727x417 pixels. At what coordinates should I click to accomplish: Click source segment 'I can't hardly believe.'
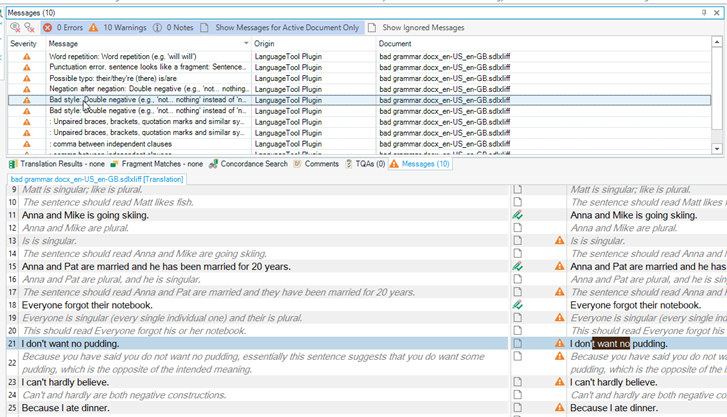(65, 382)
